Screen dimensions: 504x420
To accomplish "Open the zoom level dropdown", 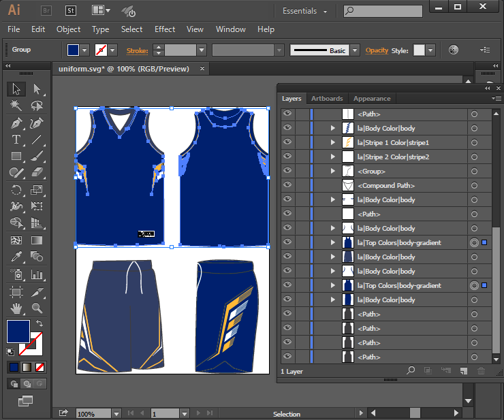I will [116, 414].
